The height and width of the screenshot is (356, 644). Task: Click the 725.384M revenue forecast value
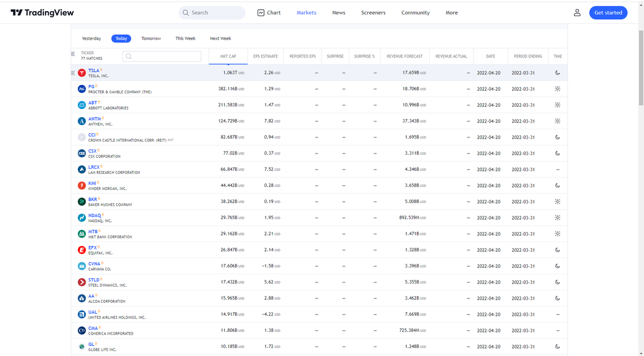coord(413,330)
